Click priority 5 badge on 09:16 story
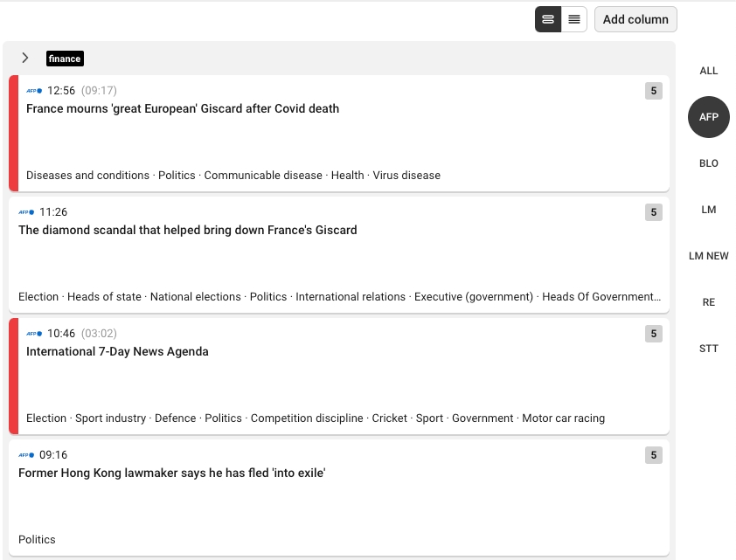The height and width of the screenshot is (560, 736). pos(653,455)
